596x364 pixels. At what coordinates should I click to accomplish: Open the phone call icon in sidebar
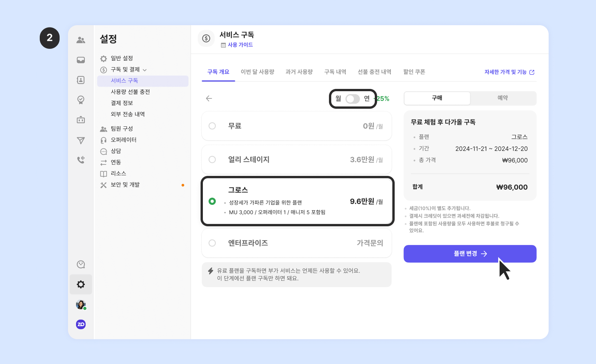point(81,160)
